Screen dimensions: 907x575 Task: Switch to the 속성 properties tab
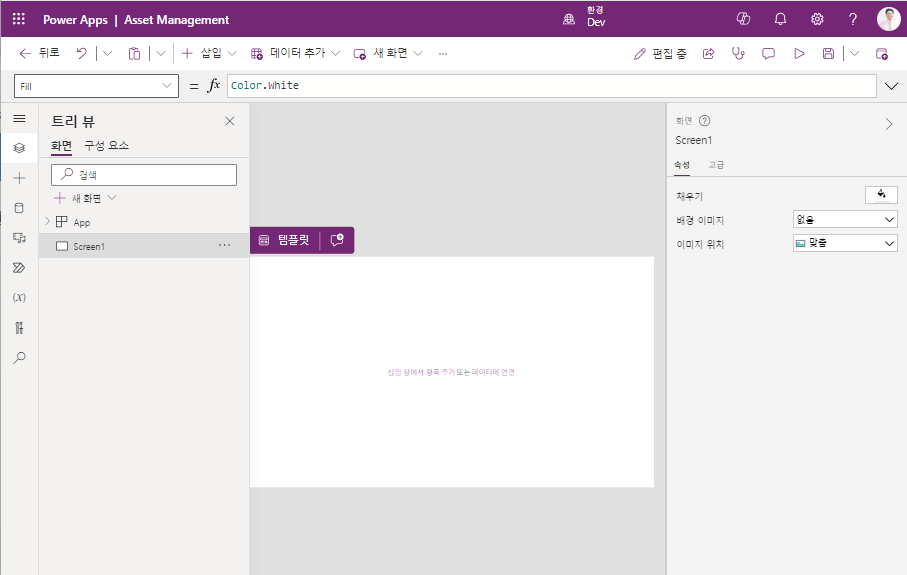coord(682,165)
